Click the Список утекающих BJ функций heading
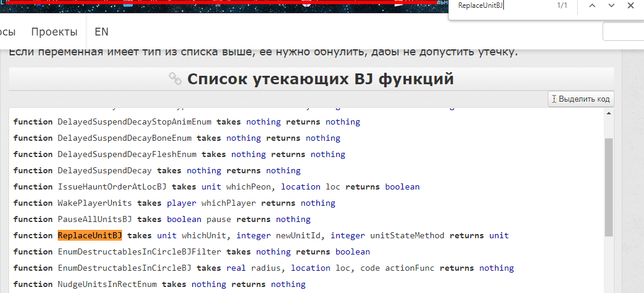This screenshot has width=644, height=293. (320, 79)
